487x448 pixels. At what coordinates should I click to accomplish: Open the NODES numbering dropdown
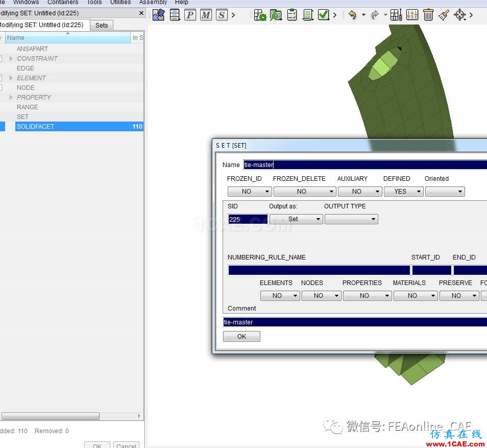pos(322,296)
